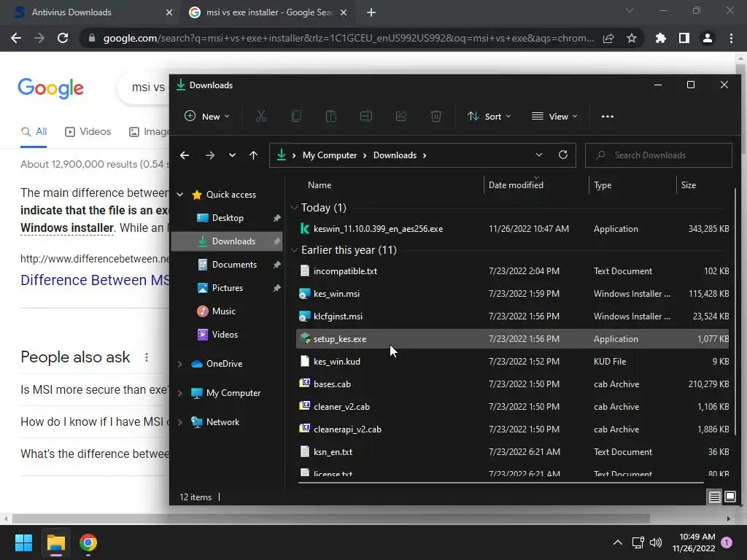Click the Rename icon in Explorer toolbar

[x=366, y=116]
